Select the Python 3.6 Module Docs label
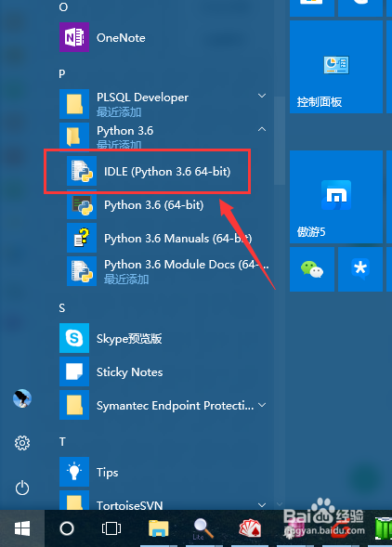This screenshot has height=547, width=392. (x=187, y=265)
